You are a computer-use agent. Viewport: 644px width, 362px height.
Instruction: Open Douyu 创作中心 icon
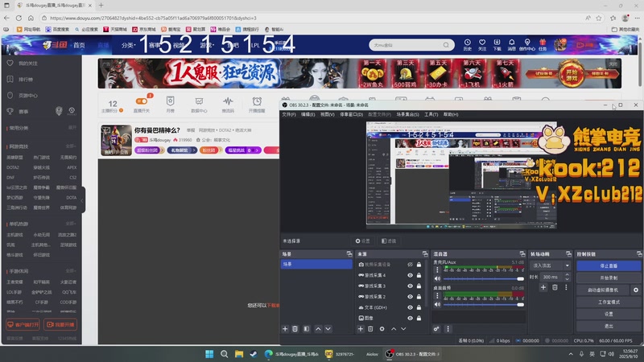pos(527,45)
